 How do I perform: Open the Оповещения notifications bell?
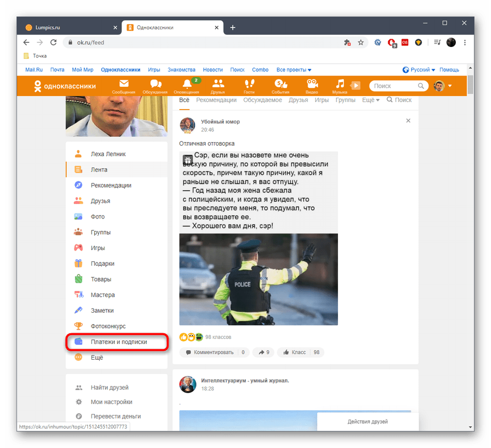click(x=187, y=86)
